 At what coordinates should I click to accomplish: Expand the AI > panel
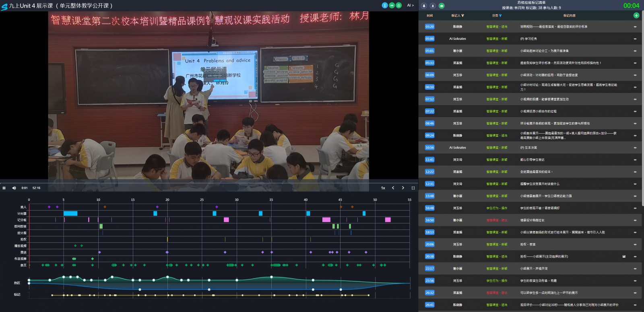click(410, 5)
